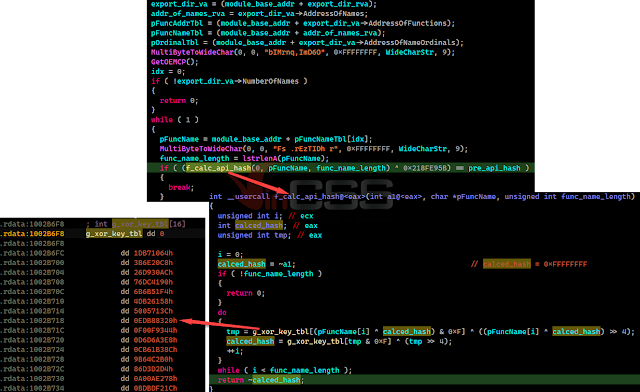Click the "if ( !func_name_length )" line
The height and width of the screenshot is (392, 640).
click(270, 274)
